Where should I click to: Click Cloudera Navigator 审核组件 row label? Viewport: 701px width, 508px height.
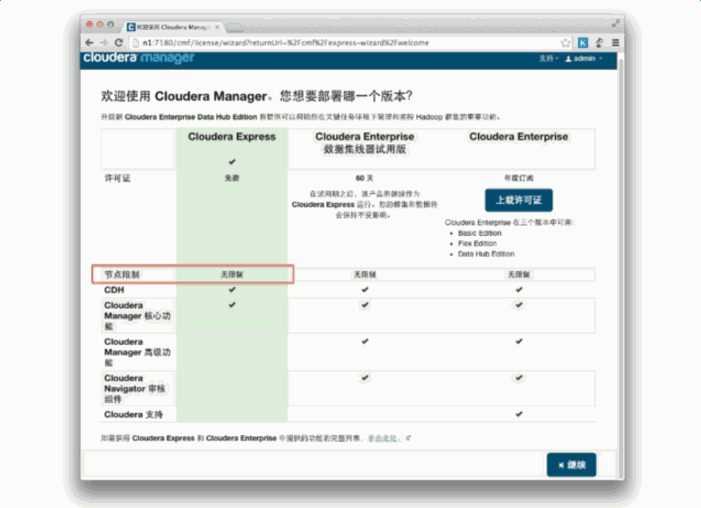pos(135,389)
